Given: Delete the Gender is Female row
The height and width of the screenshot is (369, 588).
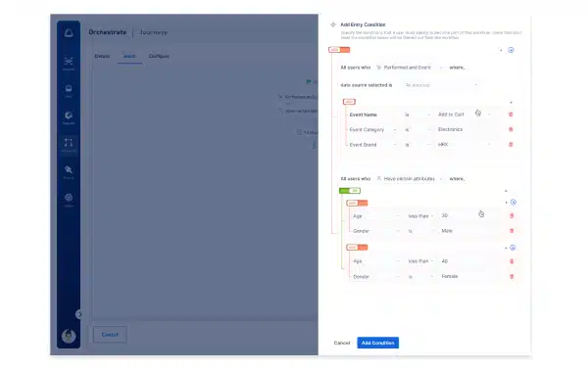Looking at the screenshot, I should coord(512,276).
